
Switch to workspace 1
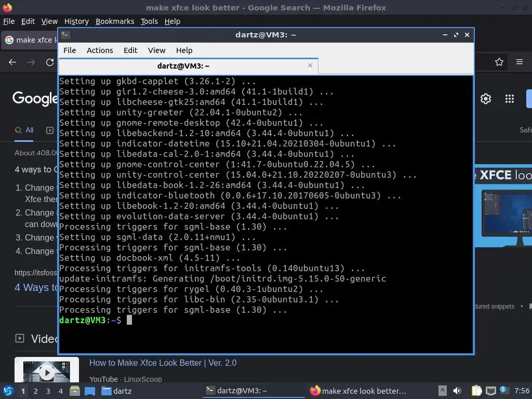pyautogui.click(x=23, y=391)
